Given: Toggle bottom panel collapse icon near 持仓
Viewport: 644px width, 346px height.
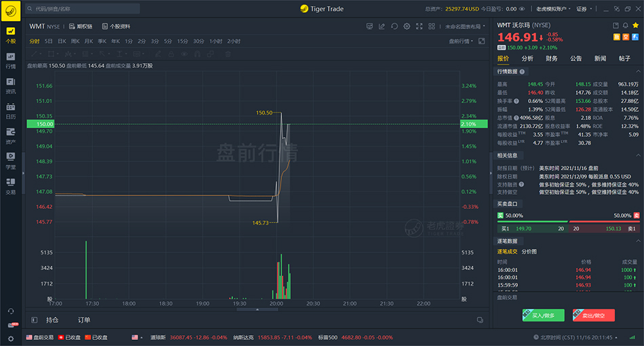Looking at the screenshot, I should [x=35, y=320].
